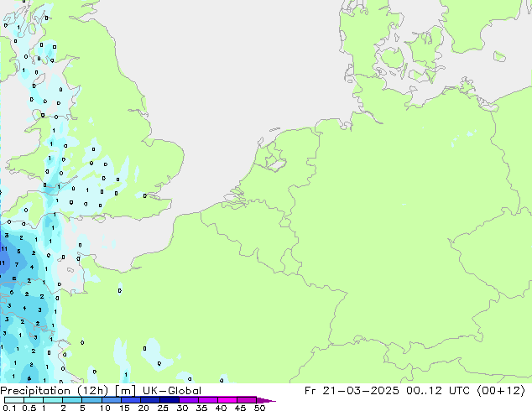
Task: Click the '25' legend scale label
Action: click(x=163, y=408)
